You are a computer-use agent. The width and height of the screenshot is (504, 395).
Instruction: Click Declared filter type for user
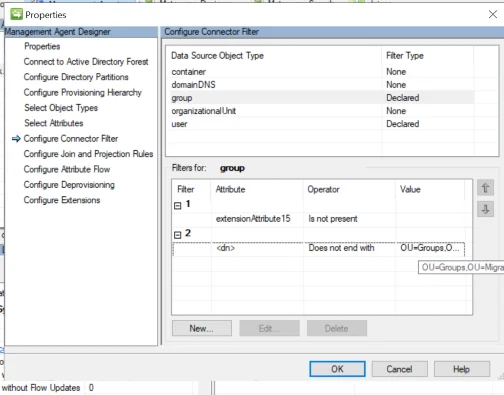coord(403,124)
